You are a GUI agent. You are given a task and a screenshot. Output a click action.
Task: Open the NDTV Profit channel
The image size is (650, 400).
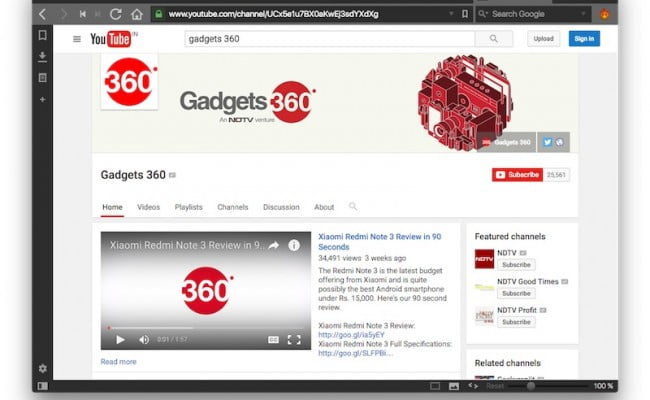tap(517, 310)
